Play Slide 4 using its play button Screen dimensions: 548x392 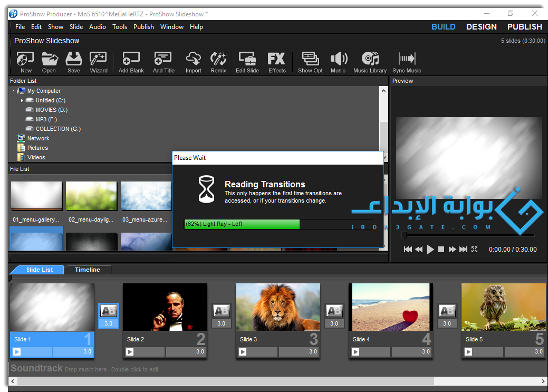[355, 352]
